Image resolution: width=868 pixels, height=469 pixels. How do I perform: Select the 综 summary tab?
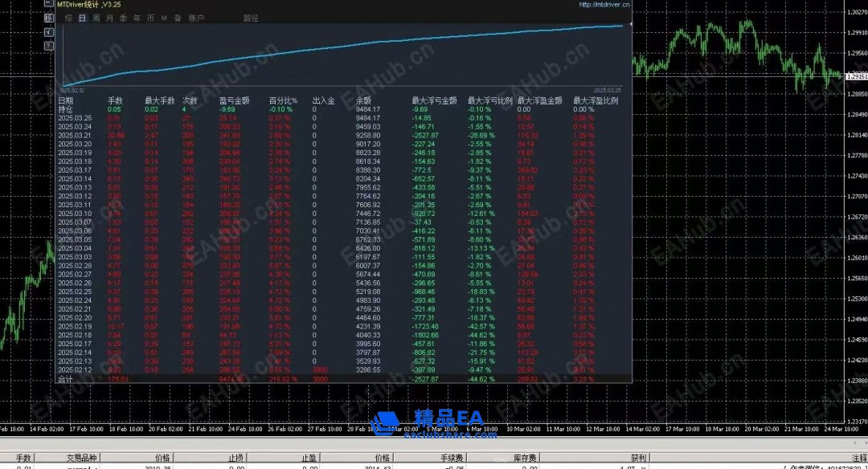tap(68, 18)
